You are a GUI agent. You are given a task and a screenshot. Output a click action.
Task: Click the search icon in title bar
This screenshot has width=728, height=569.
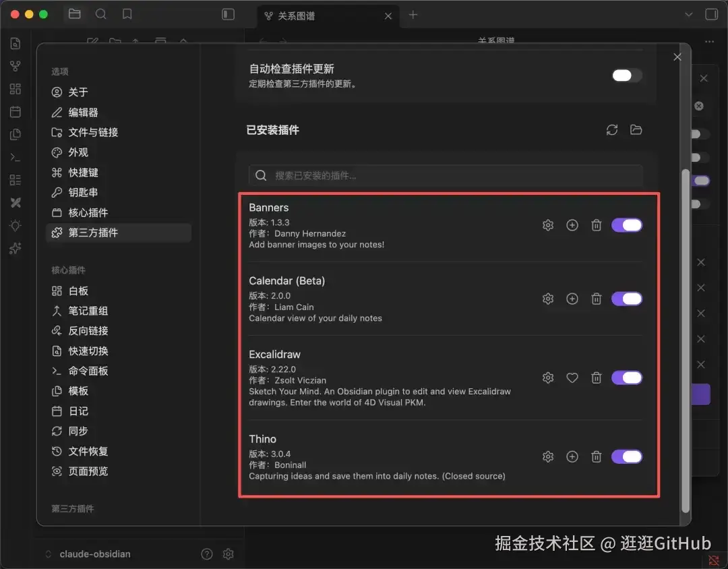click(x=100, y=14)
